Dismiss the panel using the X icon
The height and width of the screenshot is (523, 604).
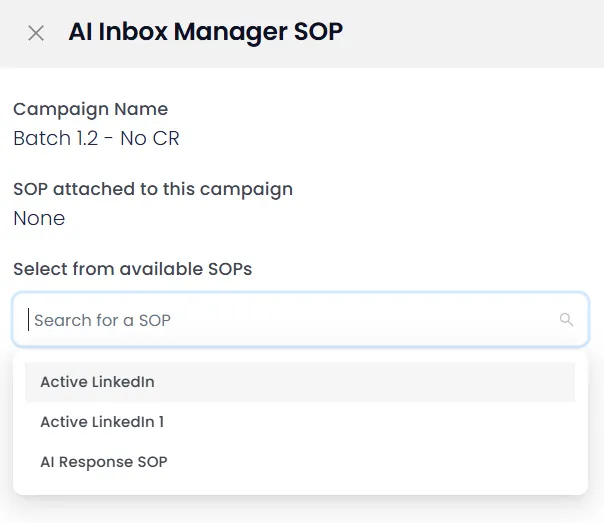(36, 33)
